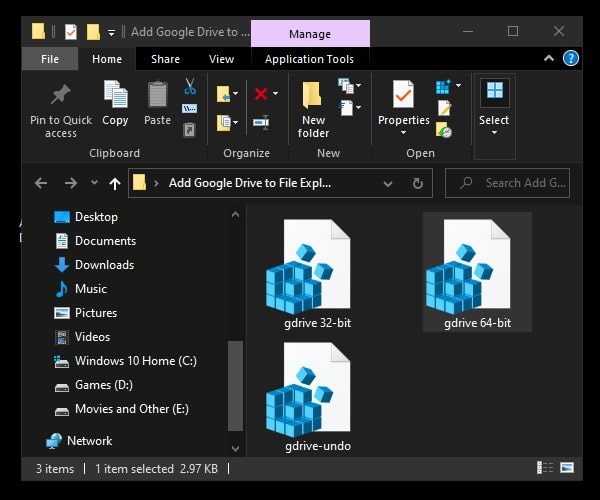Click navigation pane scroll down arrow

pos(235,448)
